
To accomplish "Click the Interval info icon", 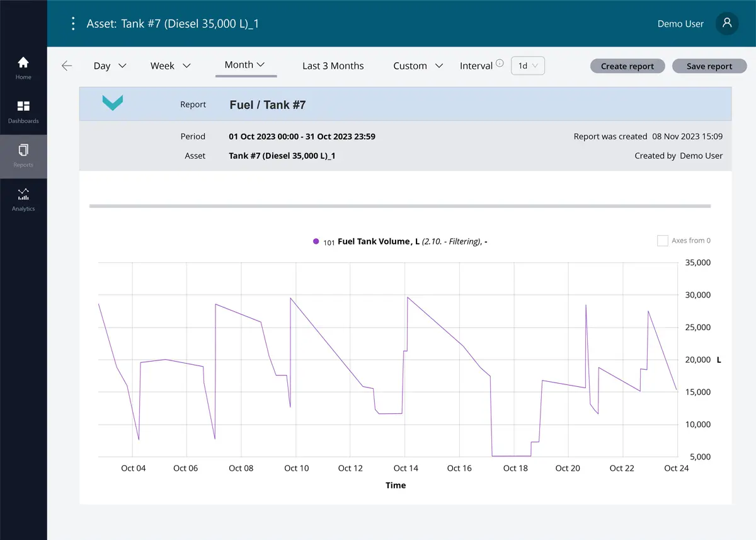I will 500,63.
